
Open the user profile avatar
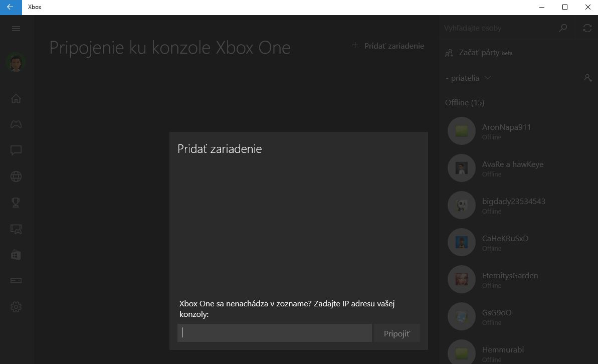[x=16, y=63]
